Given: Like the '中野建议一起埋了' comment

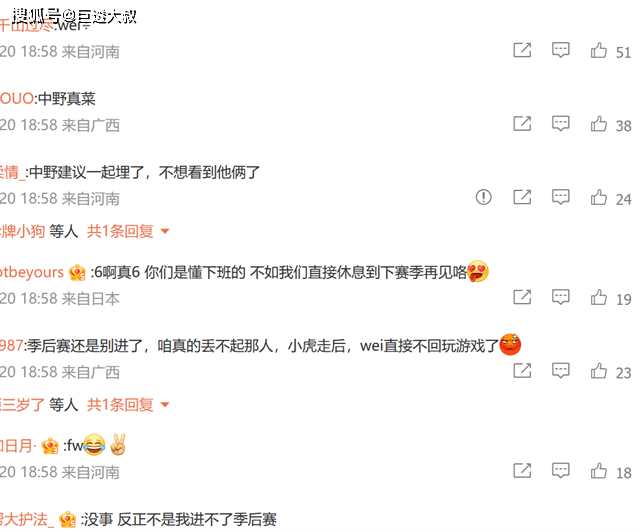Looking at the screenshot, I should pos(598,198).
